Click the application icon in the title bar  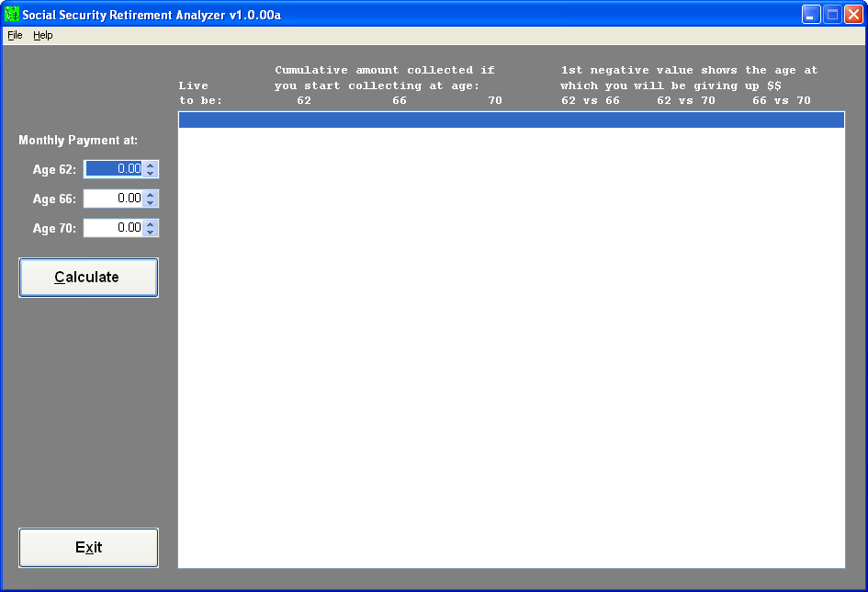12,15
